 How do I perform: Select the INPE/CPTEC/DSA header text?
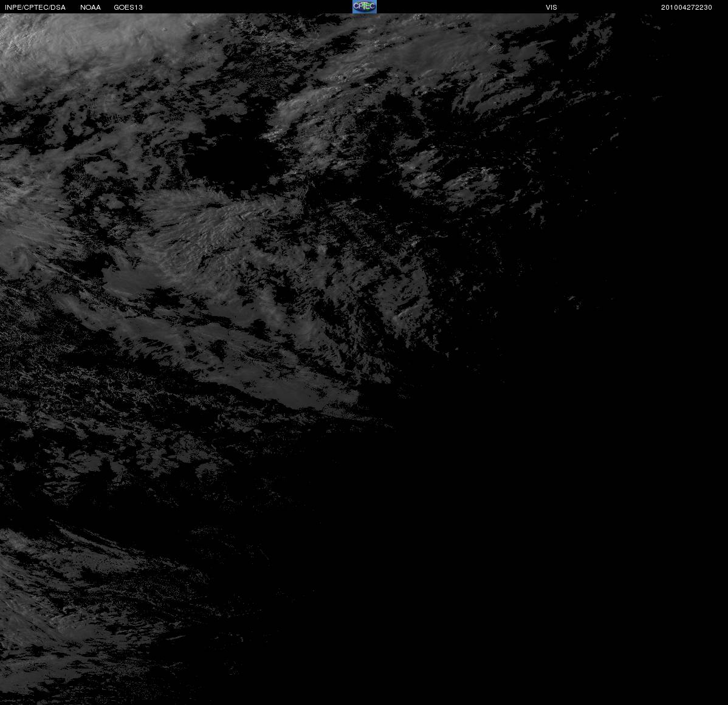pos(35,7)
